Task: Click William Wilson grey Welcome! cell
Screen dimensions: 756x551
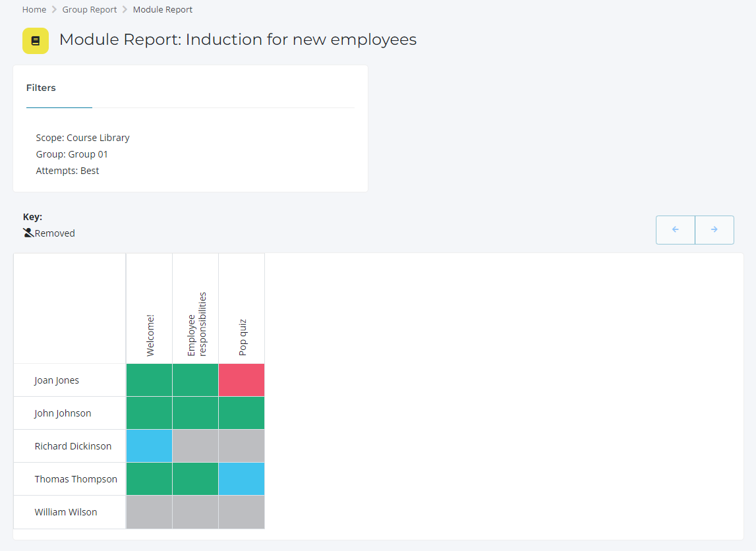Action: point(150,512)
